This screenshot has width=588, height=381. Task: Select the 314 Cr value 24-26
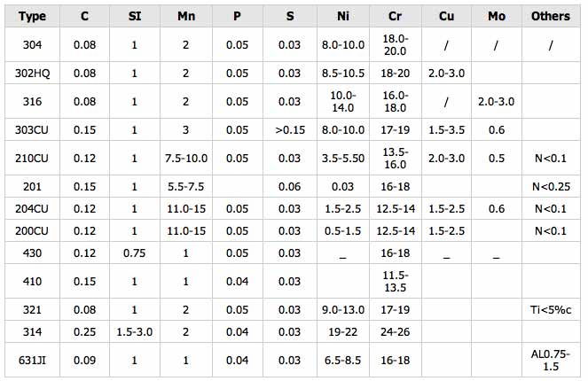click(396, 332)
